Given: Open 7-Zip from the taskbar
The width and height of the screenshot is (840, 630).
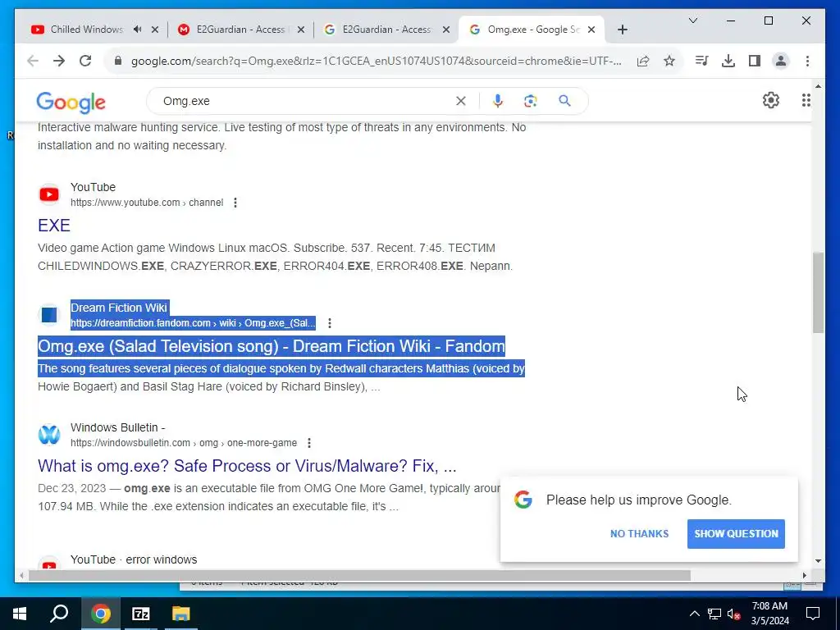Looking at the screenshot, I should pyautogui.click(x=140, y=614).
